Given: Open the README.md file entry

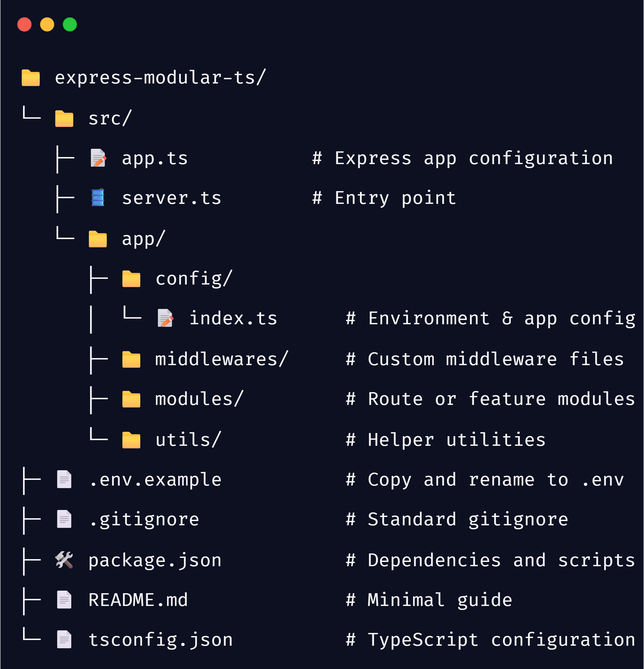Looking at the screenshot, I should click(138, 599).
